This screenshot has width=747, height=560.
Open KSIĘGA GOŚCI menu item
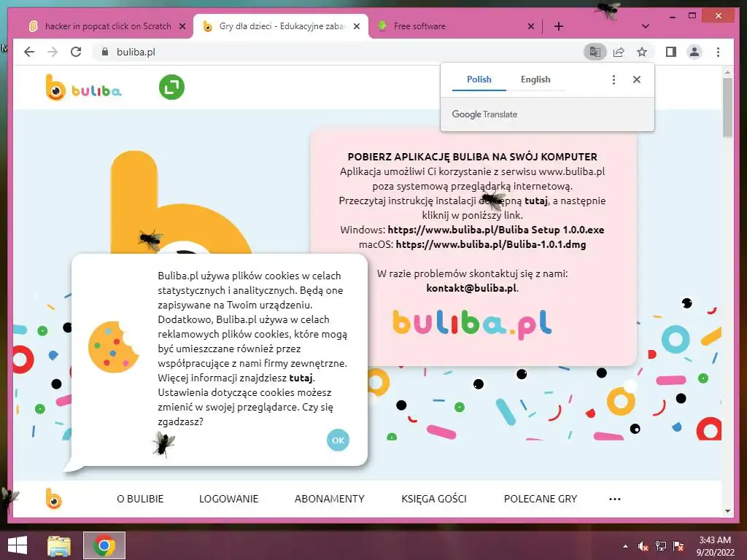click(x=434, y=499)
